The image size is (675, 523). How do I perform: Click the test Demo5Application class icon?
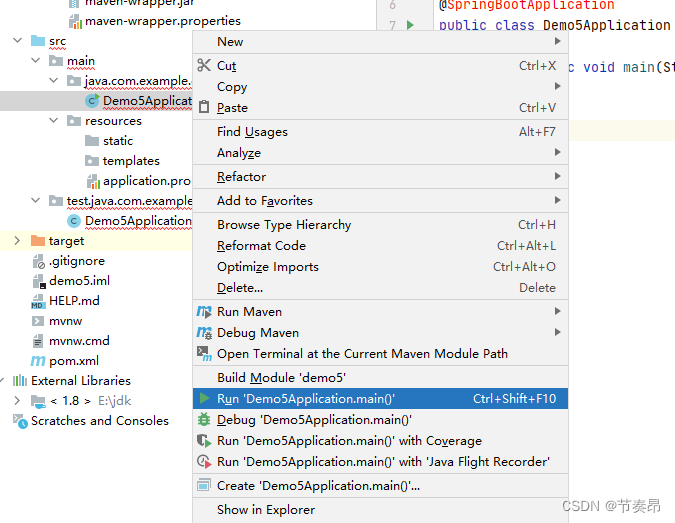(x=74, y=221)
